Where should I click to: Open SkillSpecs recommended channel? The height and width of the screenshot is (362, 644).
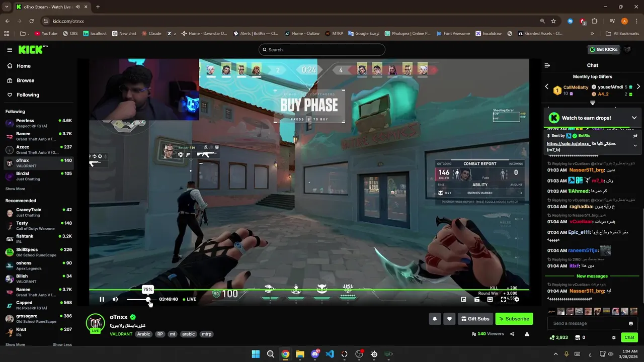[39, 252]
